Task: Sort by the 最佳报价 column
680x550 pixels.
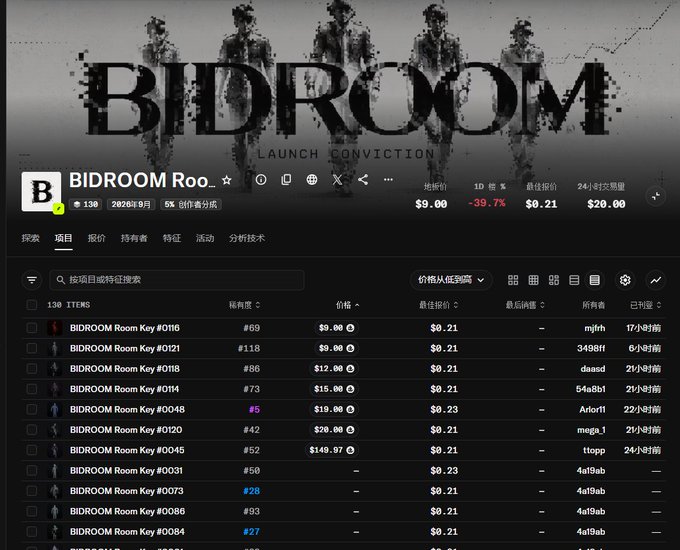Action: coord(438,305)
